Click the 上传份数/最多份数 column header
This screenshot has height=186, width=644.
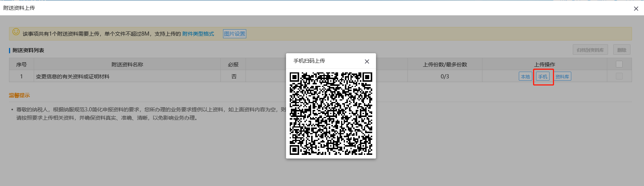tap(445, 64)
